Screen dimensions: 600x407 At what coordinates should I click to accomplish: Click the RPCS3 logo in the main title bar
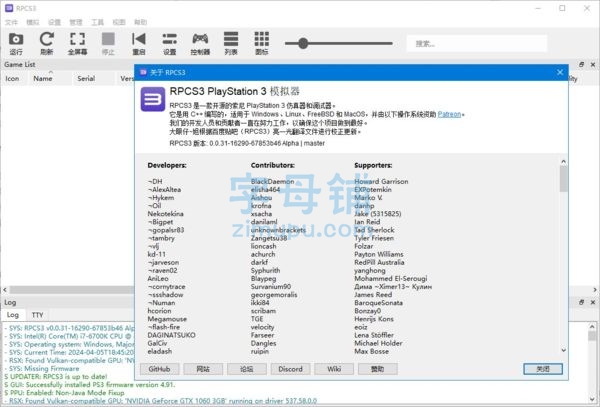(9, 8)
